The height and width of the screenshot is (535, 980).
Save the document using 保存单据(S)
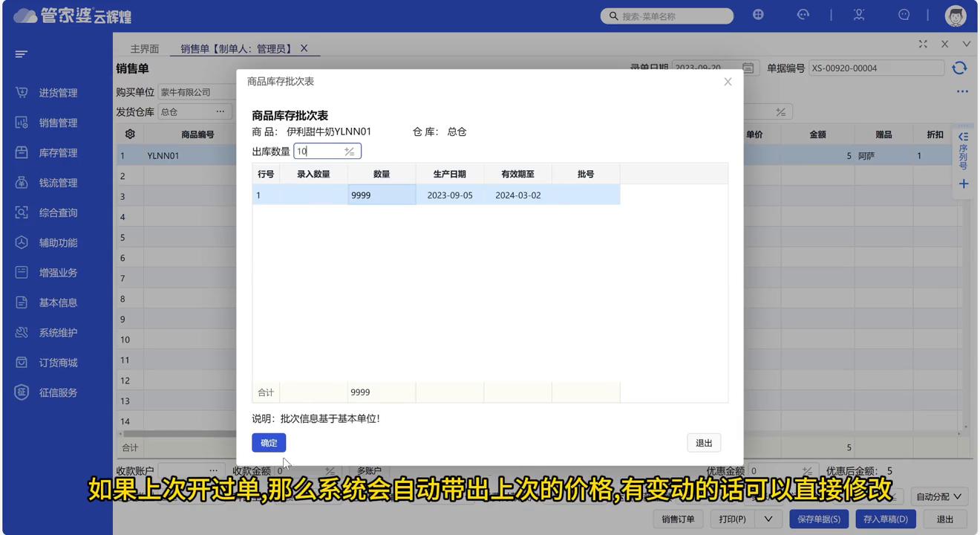tap(819, 519)
